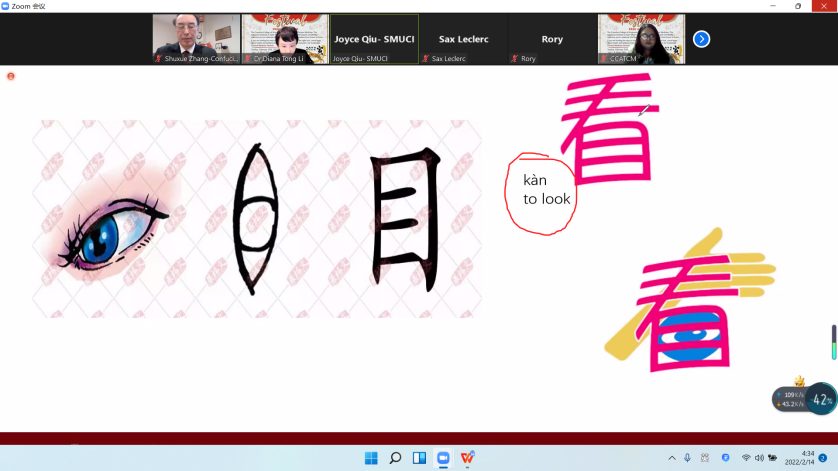The image size is (838, 471).
Task: Click the green vertical level bar at right
Action: pos(833,342)
